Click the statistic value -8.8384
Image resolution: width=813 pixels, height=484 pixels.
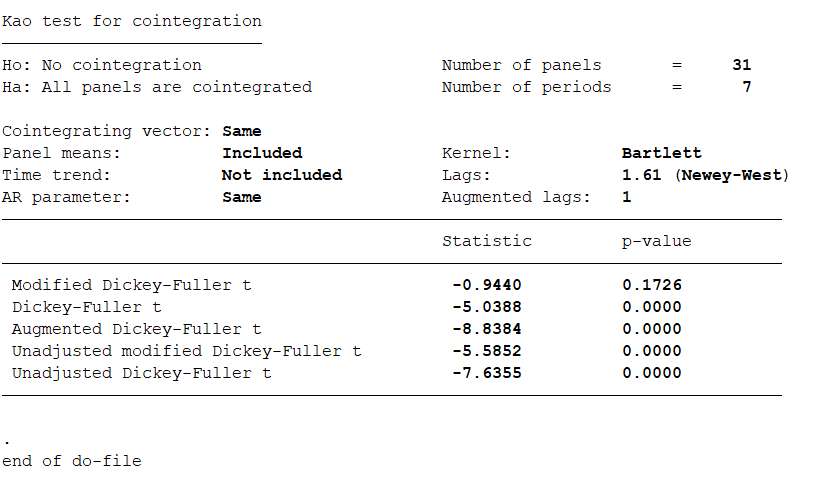[x=486, y=329]
